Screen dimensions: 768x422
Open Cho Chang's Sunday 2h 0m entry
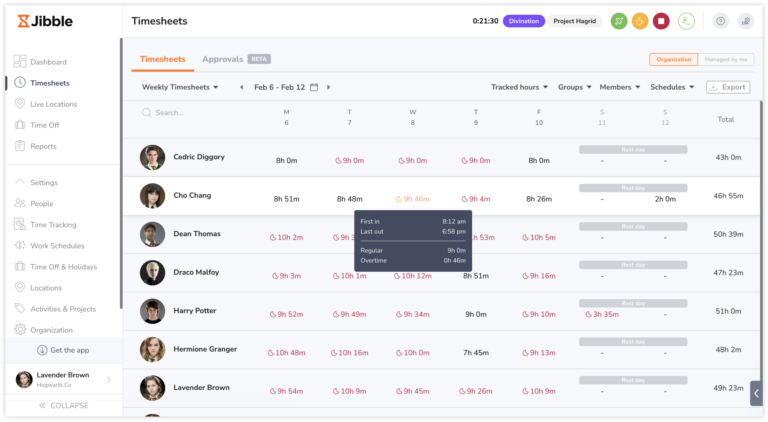tap(665, 199)
